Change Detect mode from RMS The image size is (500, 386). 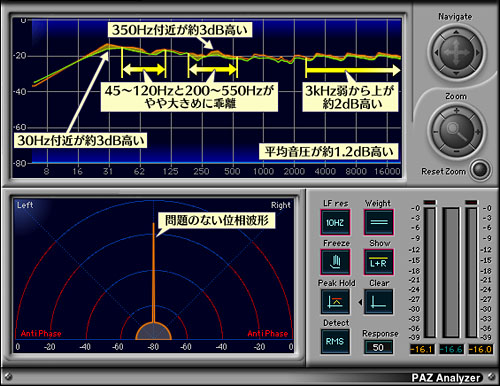pos(335,342)
